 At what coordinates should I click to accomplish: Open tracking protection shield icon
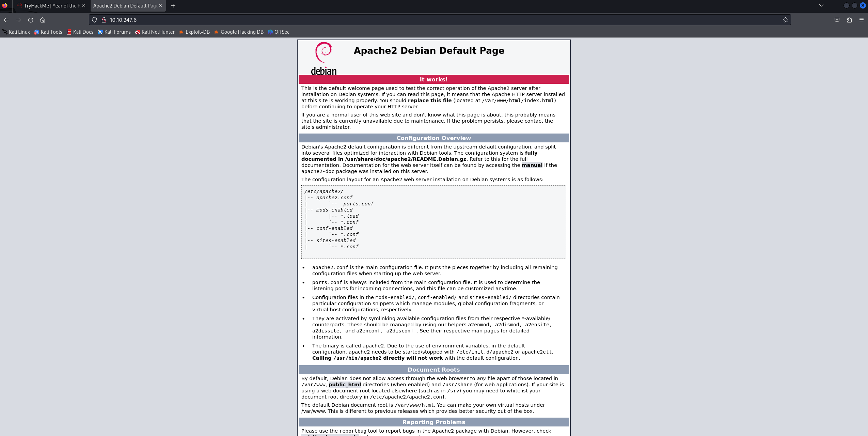(x=94, y=20)
